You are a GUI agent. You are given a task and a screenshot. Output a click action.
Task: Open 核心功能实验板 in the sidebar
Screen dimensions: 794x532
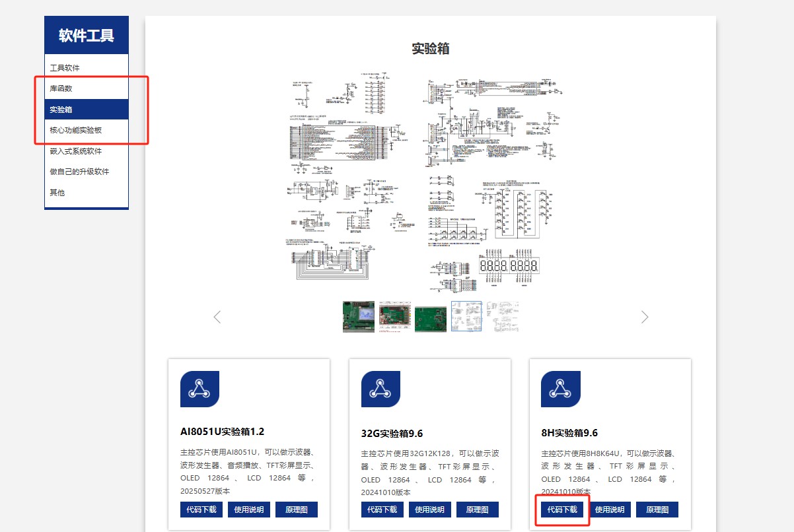tap(87, 130)
